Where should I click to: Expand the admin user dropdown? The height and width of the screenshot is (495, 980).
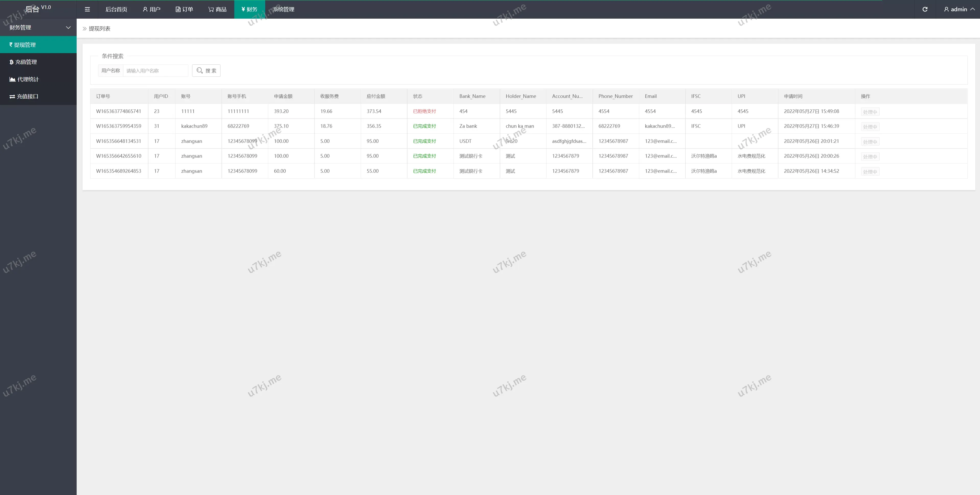tap(959, 9)
